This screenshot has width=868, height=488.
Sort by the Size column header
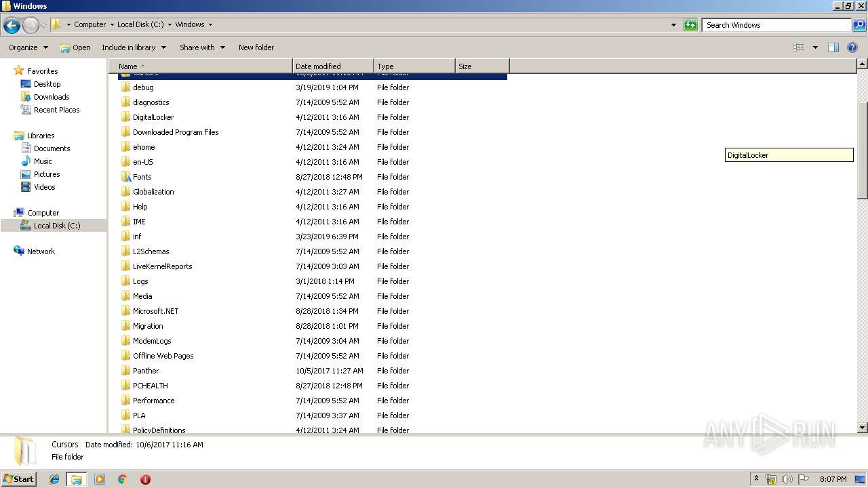click(x=482, y=66)
